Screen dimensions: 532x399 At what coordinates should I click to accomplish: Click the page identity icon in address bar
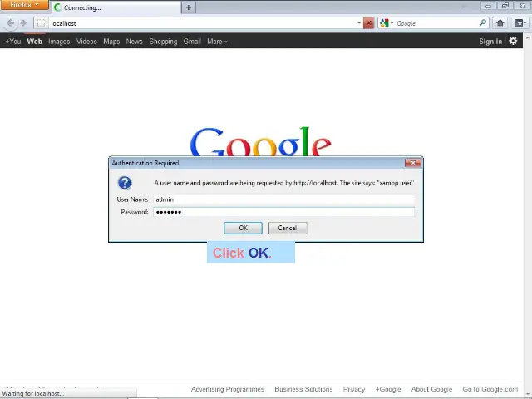(41, 23)
